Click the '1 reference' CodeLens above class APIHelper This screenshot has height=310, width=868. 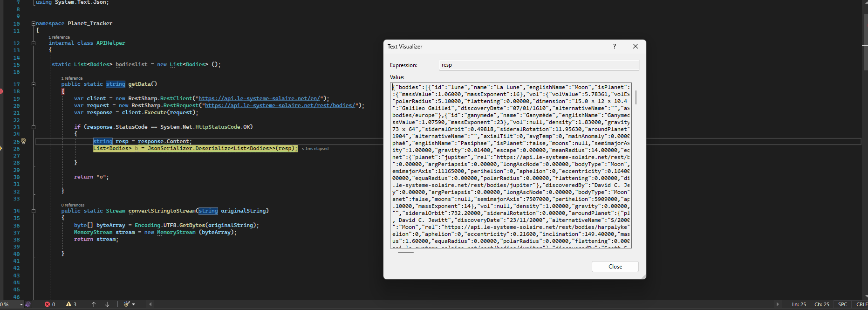[59, 37]
